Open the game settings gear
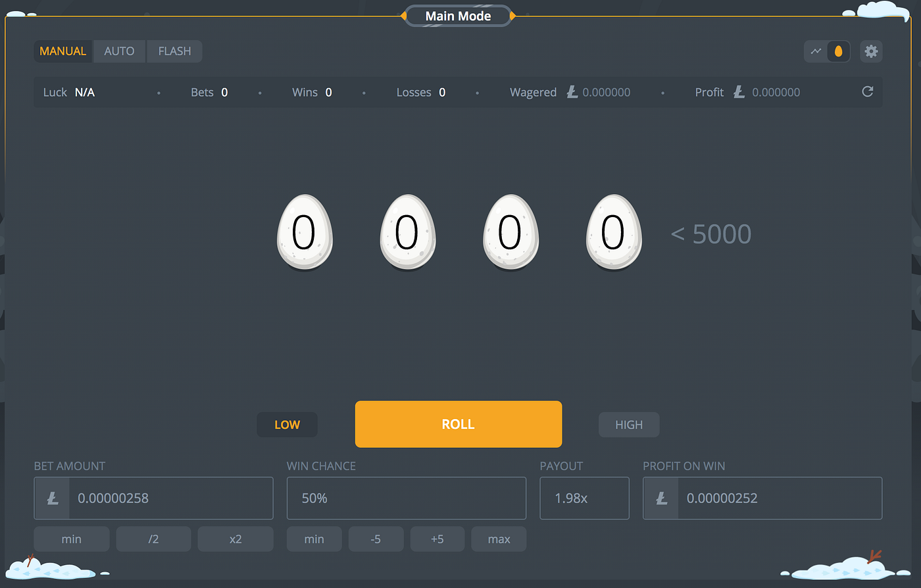 point(871,51)
